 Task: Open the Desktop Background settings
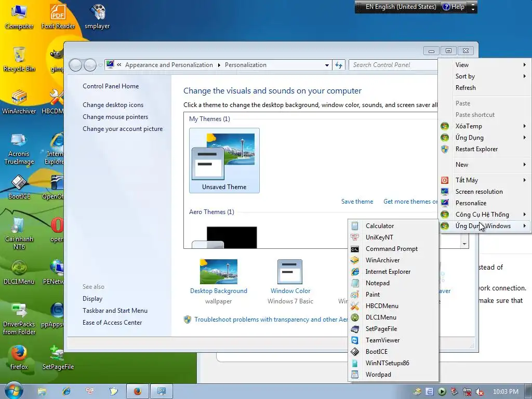(219, 282)
